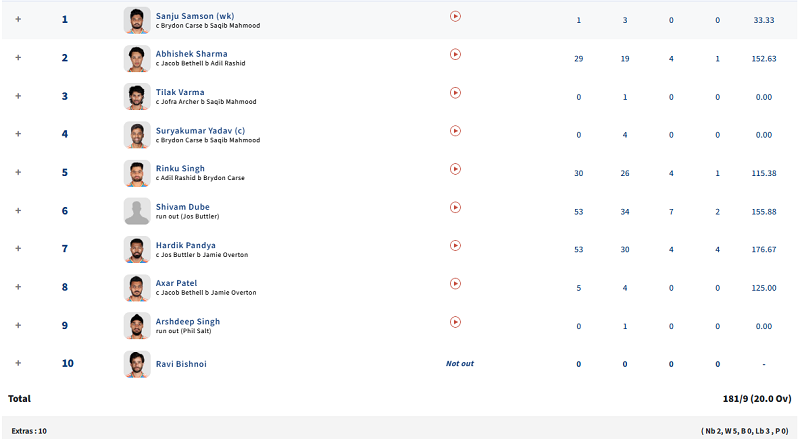Viewport: 800px width, 439px height.
Task: Expand Tilak Varma's batting details
Action: (18, 96)
